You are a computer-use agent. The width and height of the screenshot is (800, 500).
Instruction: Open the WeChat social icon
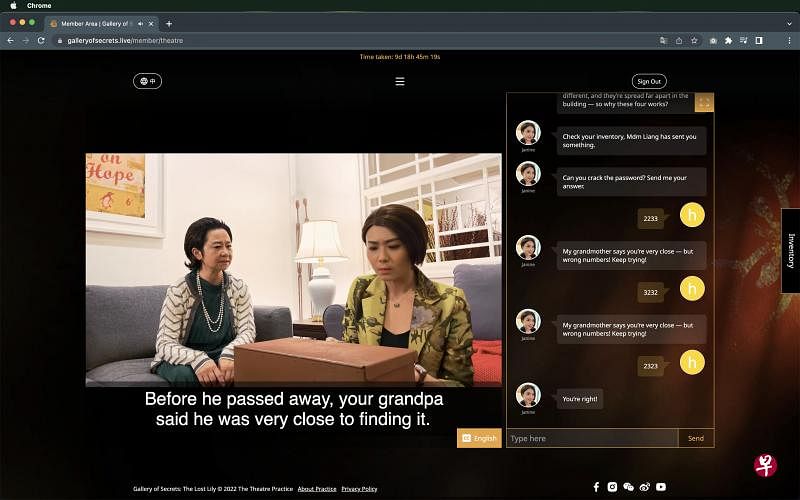coord(629,487)
